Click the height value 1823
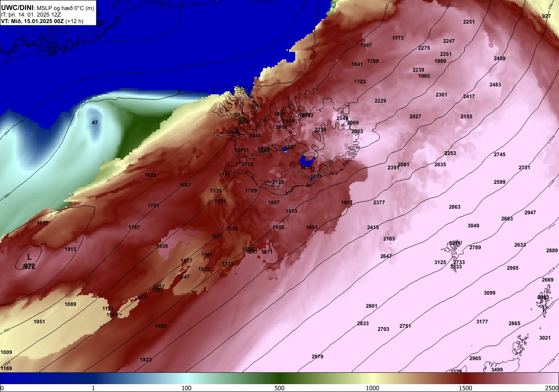 pos(146,360)
